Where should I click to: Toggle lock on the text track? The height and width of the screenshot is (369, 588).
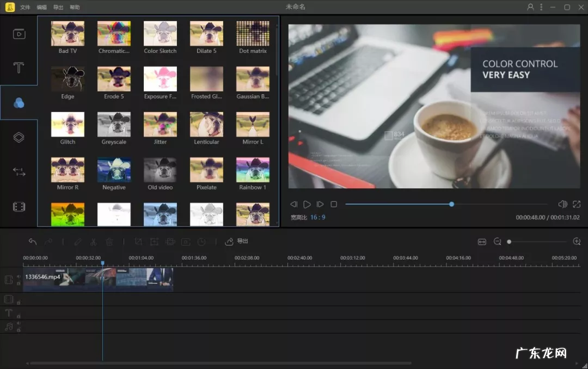pos(19,316)
